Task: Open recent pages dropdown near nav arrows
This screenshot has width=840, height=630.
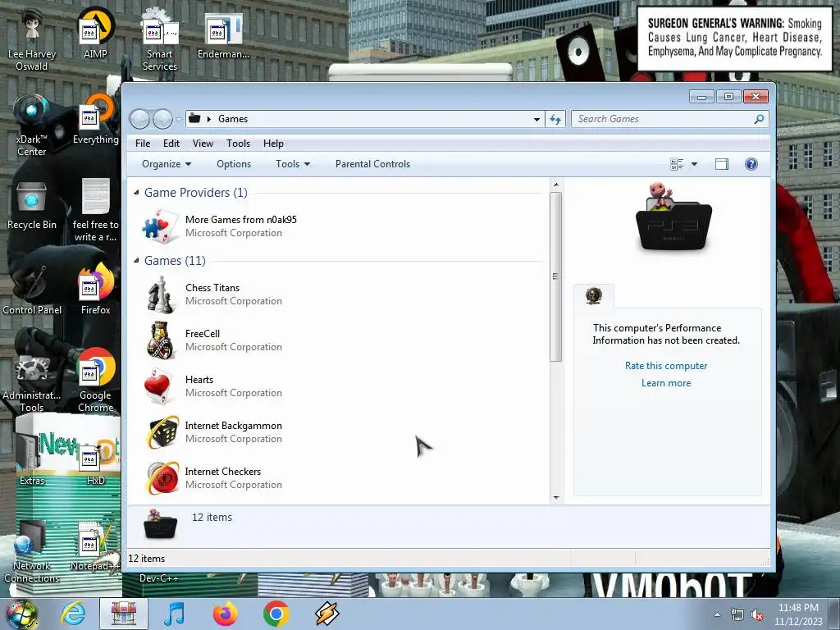Action: pos(179,120)
